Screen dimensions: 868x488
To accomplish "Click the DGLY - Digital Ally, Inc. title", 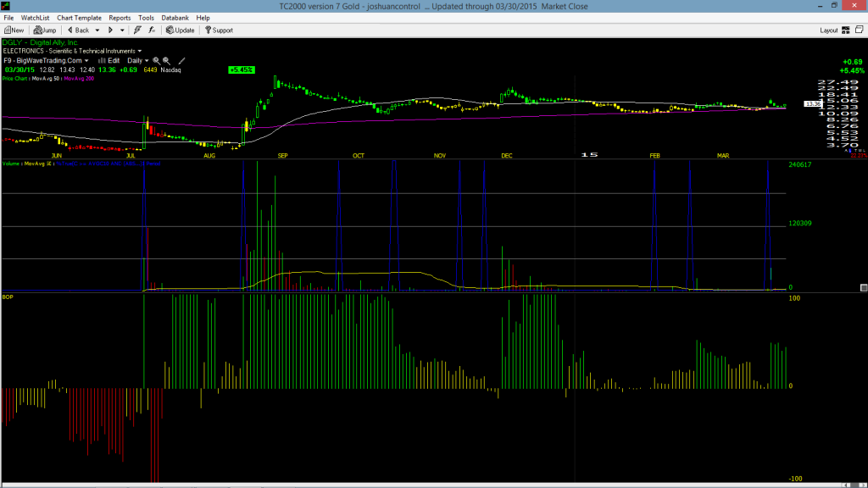I will [41, 42].
